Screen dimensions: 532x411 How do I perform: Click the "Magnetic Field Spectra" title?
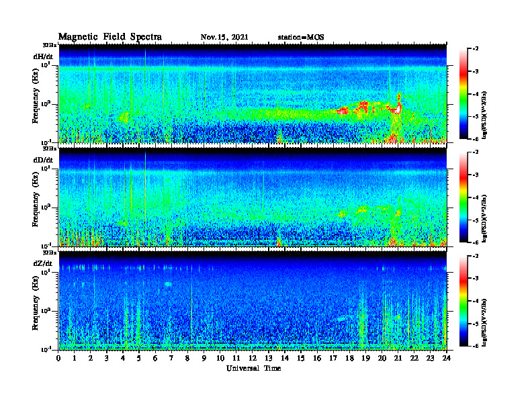(110, 37)
